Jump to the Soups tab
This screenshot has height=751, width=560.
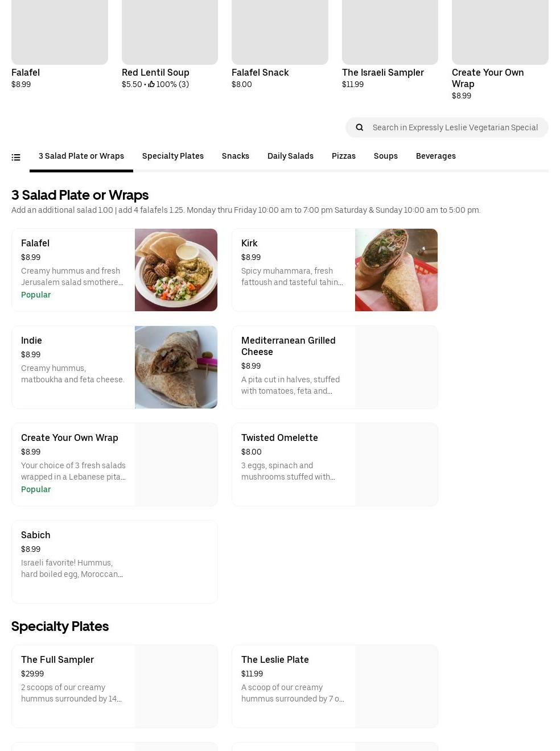point(385,156)
